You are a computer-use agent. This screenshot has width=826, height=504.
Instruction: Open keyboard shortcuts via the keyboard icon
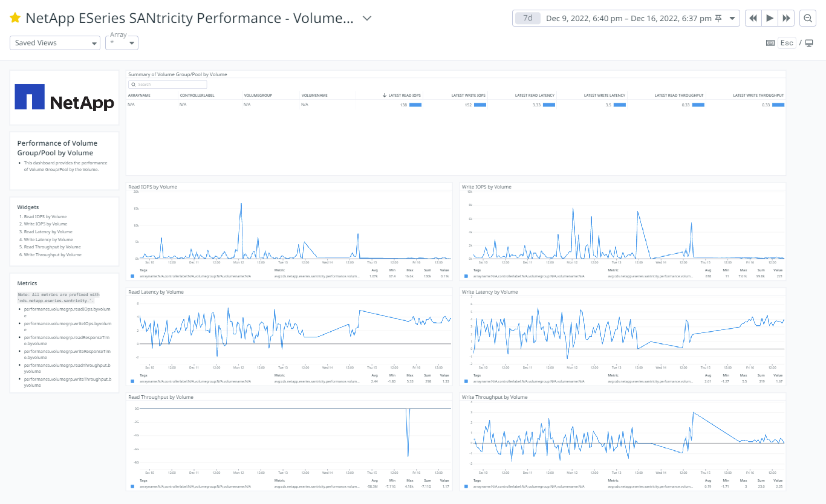[x=770, y=42]
